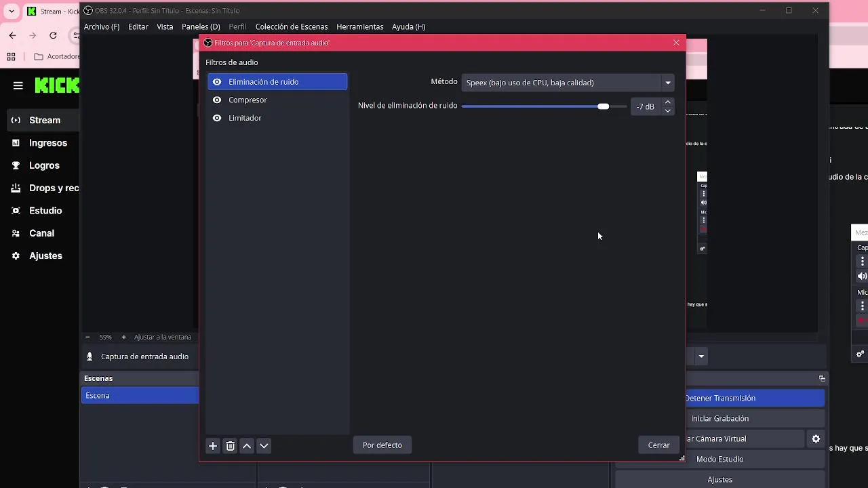
Task: Decrease noise suppression level with down arrow
Action: [x=668, y=110]
